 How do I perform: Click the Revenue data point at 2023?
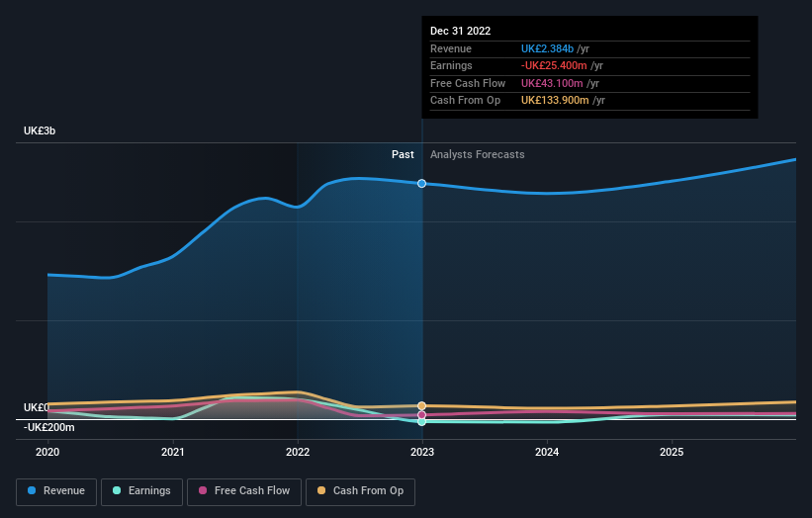pos(422,184)
